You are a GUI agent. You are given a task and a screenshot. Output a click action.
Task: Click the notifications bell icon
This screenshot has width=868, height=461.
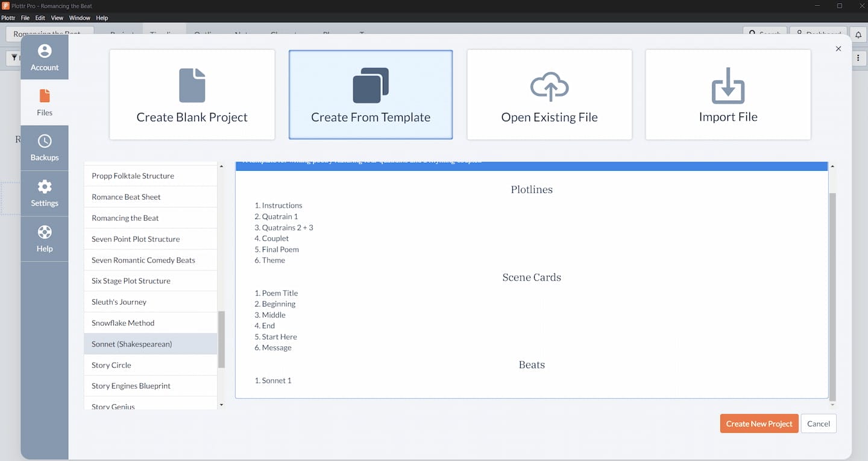point(858,34)
